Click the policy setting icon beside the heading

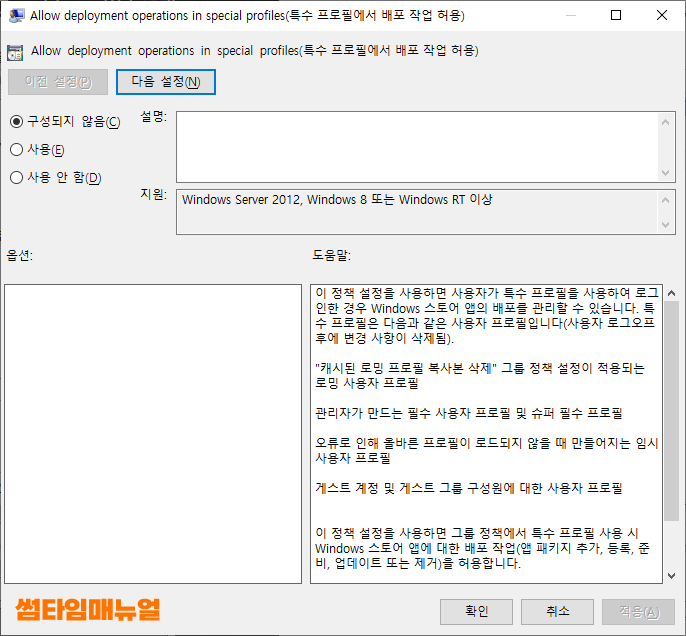pos(15,52)
